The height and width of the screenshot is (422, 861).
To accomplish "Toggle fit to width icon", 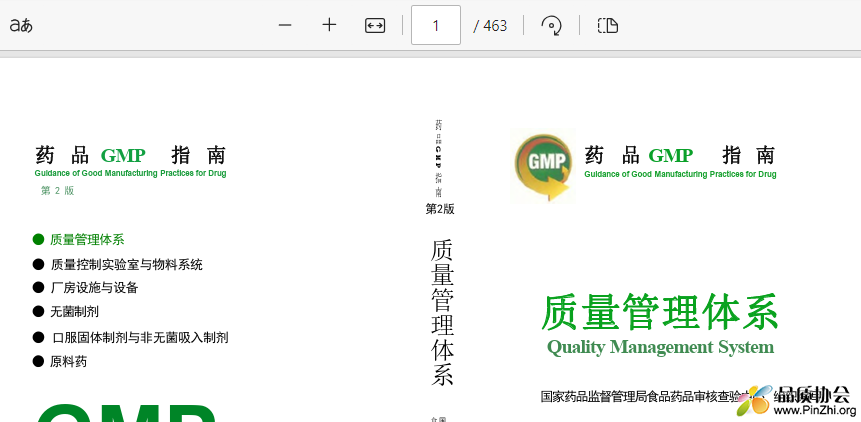I will pyautogui.click(x=375, y=25).
